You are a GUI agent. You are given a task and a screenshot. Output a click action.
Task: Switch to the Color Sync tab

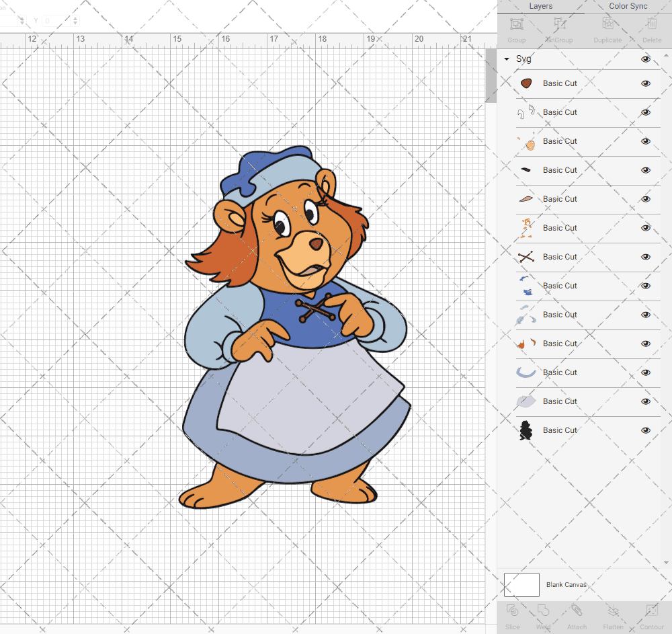628,6
